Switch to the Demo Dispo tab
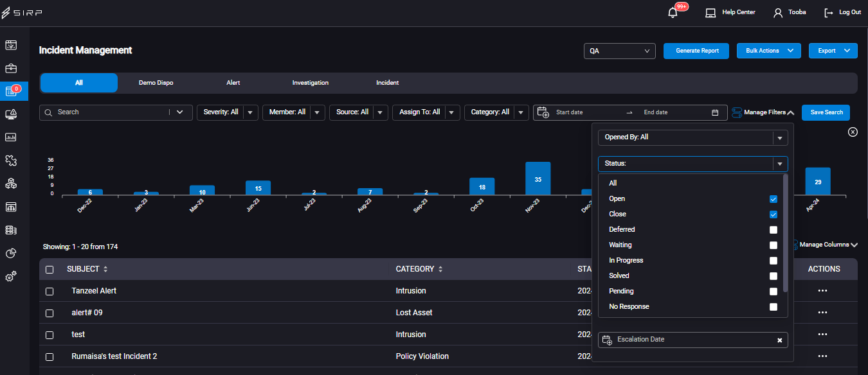This screenshot has height=375, width=868. (x=156, y=83)
